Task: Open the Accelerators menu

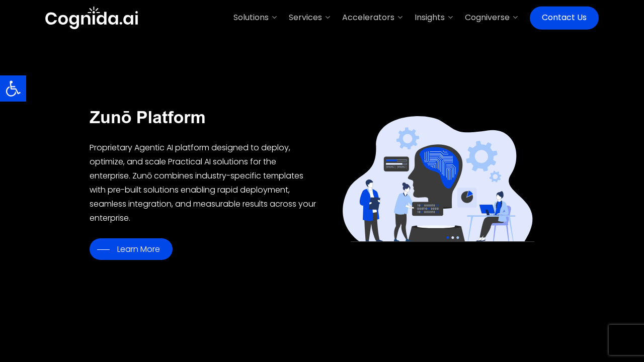Action: (x=368, y=18)
